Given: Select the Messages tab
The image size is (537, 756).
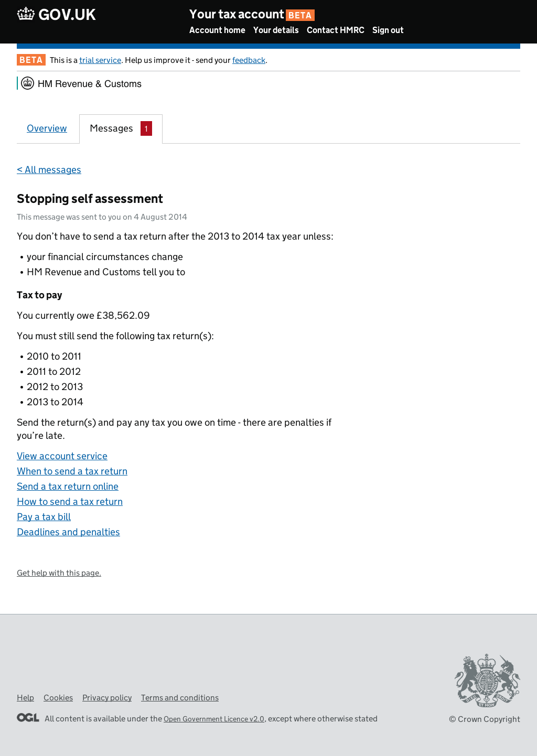Looking at the screenshot, I should (111, 128).
